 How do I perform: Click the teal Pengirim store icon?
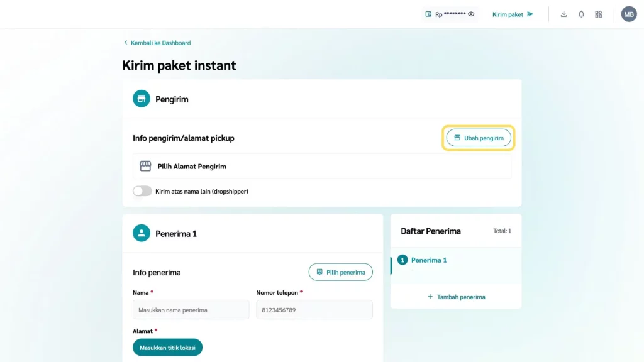(142, 99)
